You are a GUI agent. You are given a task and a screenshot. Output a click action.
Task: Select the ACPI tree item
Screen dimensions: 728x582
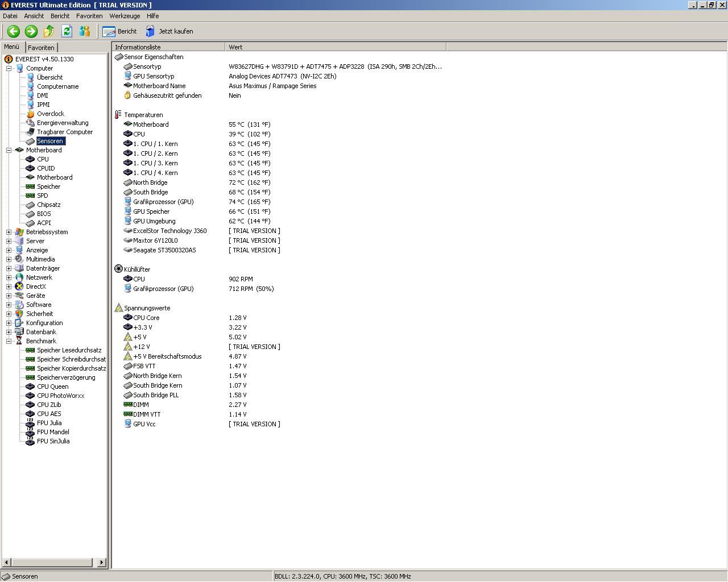pyautogui.click(x=44, y=223)
